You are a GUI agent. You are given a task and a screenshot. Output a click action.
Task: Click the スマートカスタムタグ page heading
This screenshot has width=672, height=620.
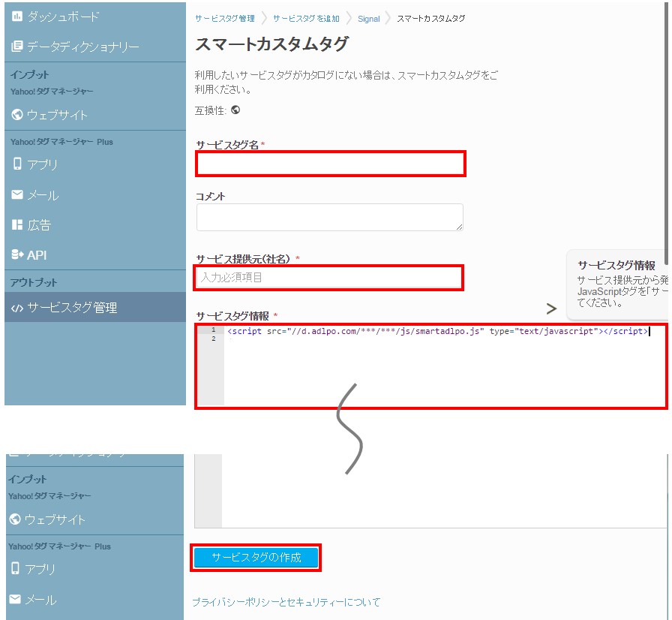[x=272, y=44]
